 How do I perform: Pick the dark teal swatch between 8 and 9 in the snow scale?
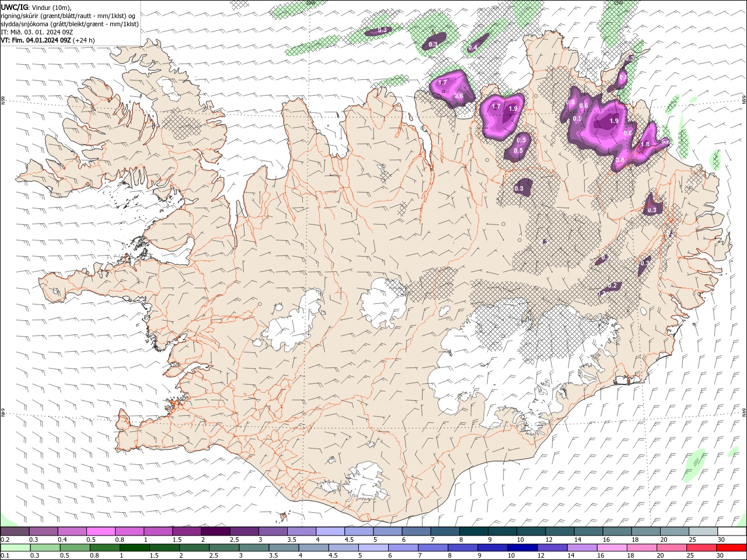pos(474,531)
